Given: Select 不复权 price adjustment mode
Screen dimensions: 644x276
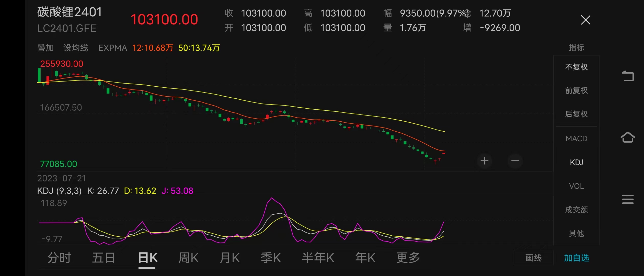Looking at the screenshot, I should pyautogui.click(x=577, y=67).
